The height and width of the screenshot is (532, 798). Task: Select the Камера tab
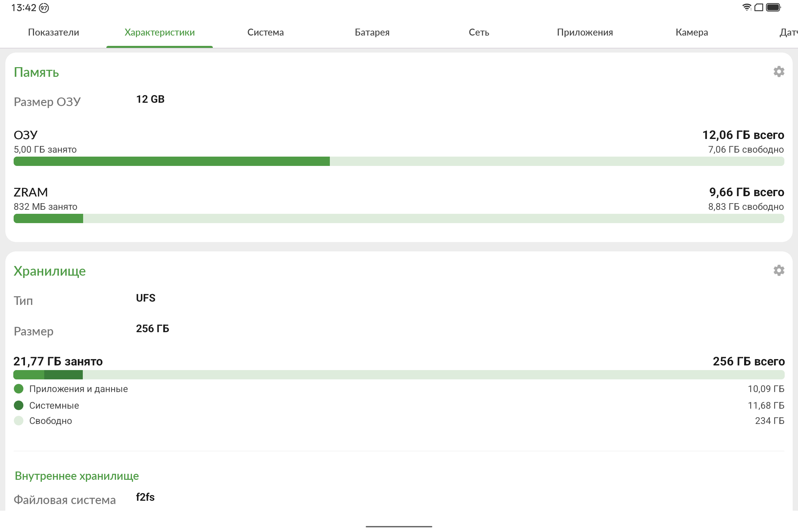click(692, 32)
